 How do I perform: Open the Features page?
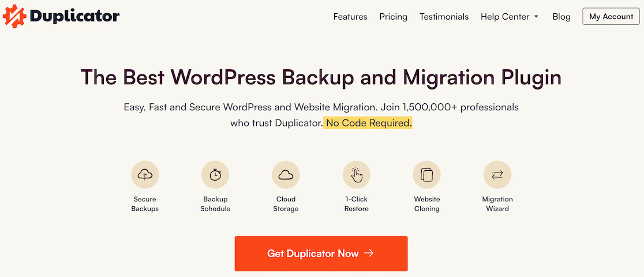[x=350, y=17]
